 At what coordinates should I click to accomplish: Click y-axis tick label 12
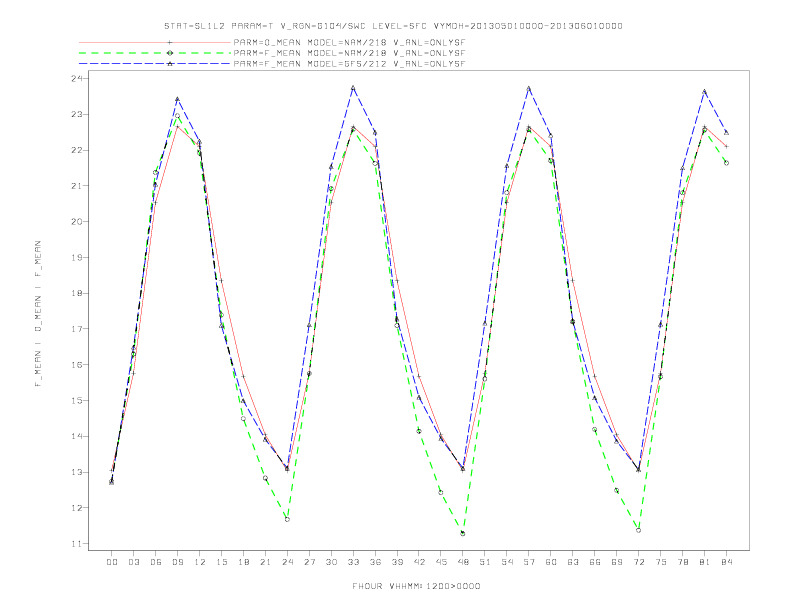pyautogui.click(x=76, y=508)
